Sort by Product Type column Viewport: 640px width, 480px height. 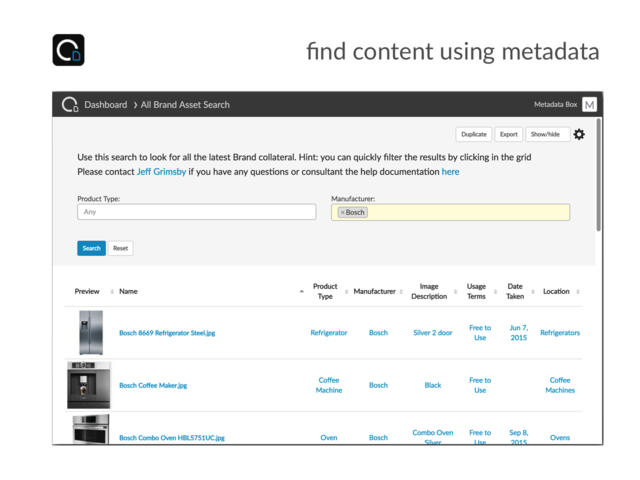pyautogui.click(x=325, y=291)
